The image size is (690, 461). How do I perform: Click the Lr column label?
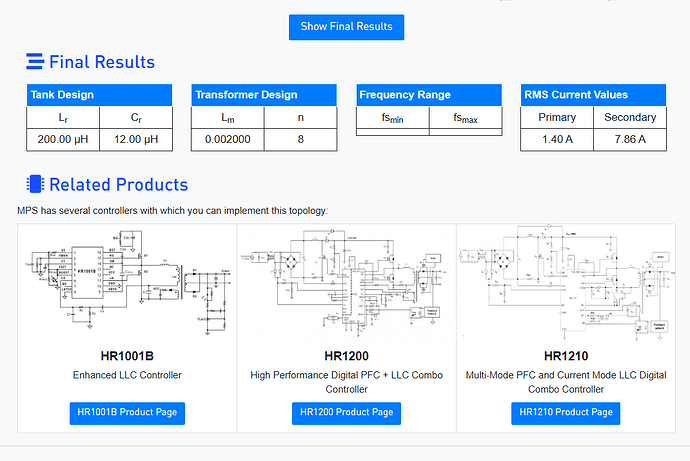click(63, 118)
